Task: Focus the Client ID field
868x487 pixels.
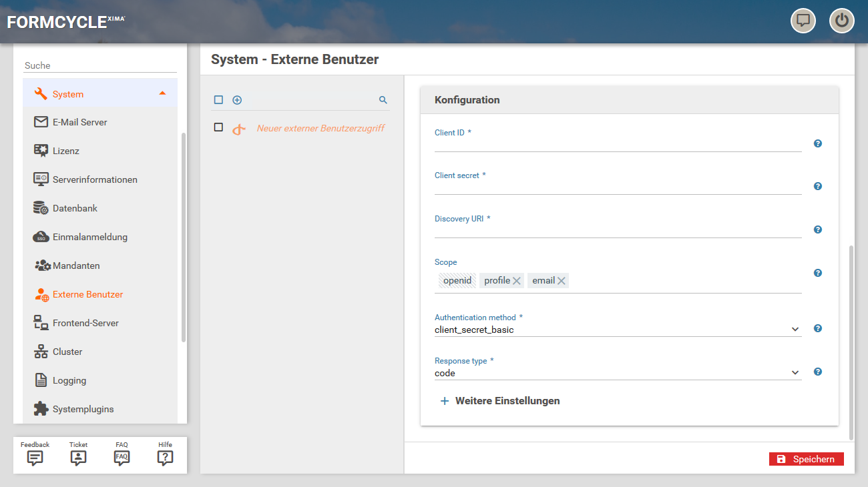Action: (618, 145)
